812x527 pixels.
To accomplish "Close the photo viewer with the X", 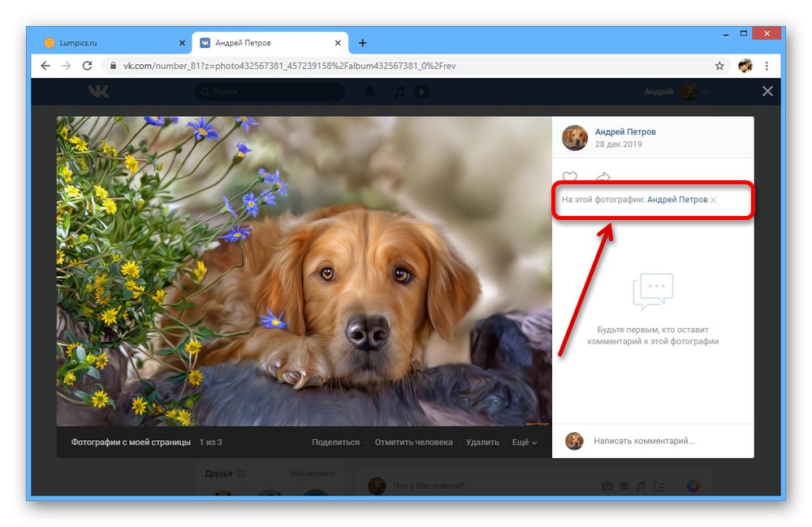I will pyautogui.click(x=767, y=92).
